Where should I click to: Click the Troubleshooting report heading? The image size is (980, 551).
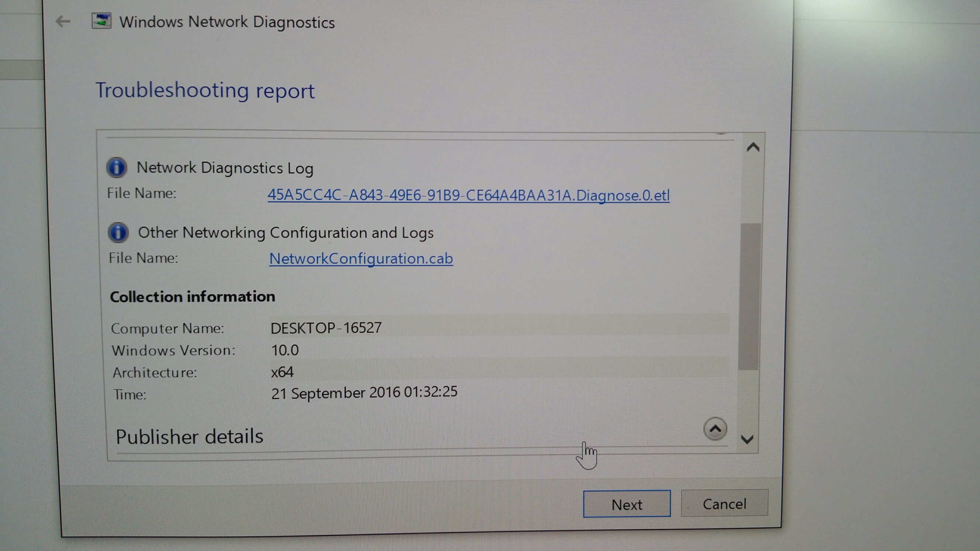pyautogui.click(x=205, y=91)
